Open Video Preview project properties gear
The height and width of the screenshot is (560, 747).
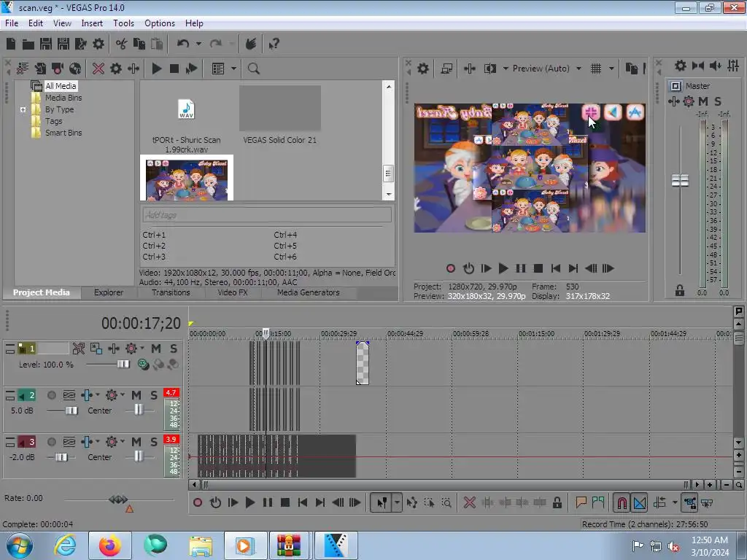pos(423,69)
